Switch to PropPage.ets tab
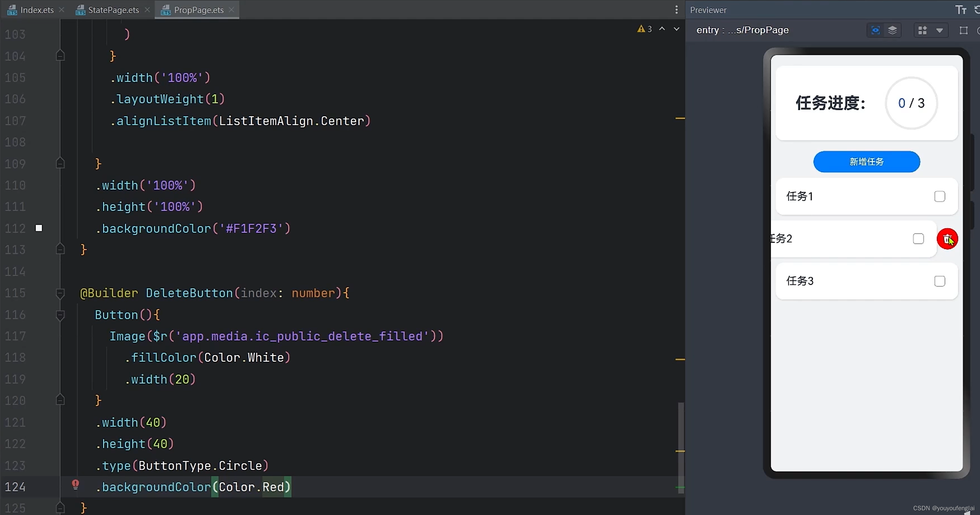 click(x=198, y=10)
